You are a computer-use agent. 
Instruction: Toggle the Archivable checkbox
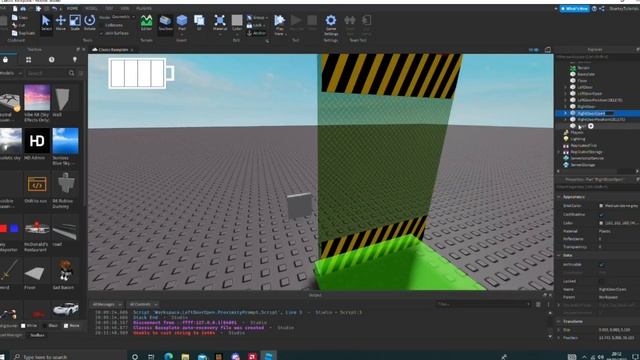point(601,264)
